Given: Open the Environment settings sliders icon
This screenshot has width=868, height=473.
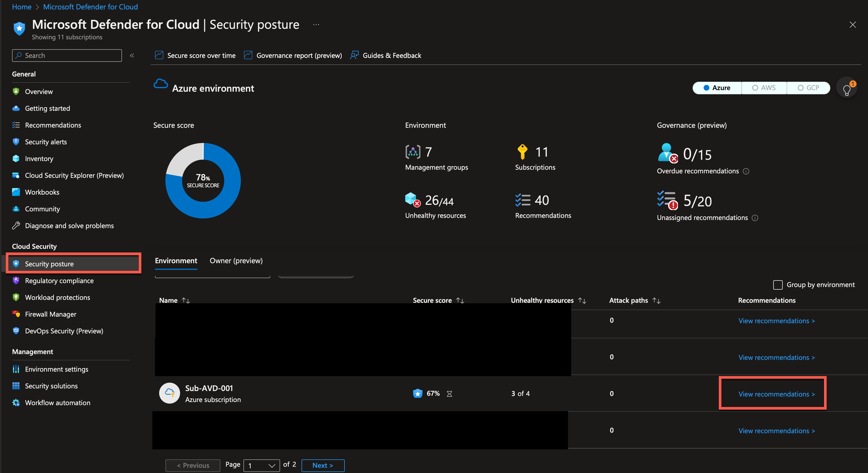Looking at the screenshot, I should tap(16, 369).
